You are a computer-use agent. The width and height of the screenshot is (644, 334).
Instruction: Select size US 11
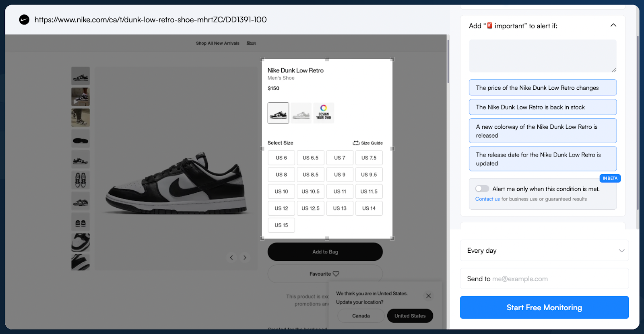pyautogui.click(x=340, y=192)
